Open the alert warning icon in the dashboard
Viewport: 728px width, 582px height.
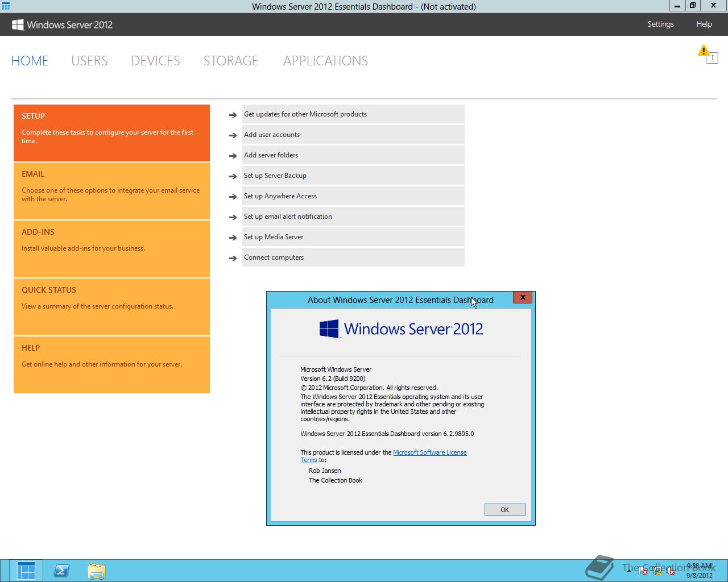point(707,54)
